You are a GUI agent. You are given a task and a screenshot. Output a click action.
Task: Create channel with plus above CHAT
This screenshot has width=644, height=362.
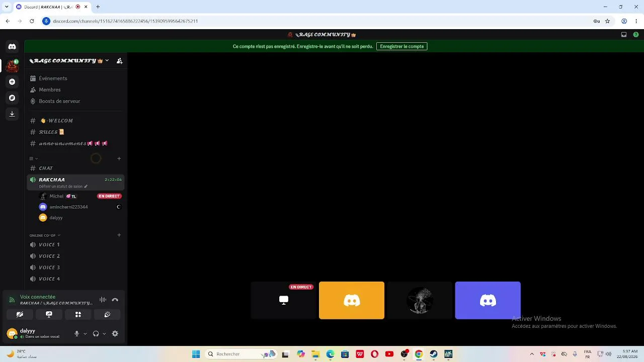click(119, 159)
